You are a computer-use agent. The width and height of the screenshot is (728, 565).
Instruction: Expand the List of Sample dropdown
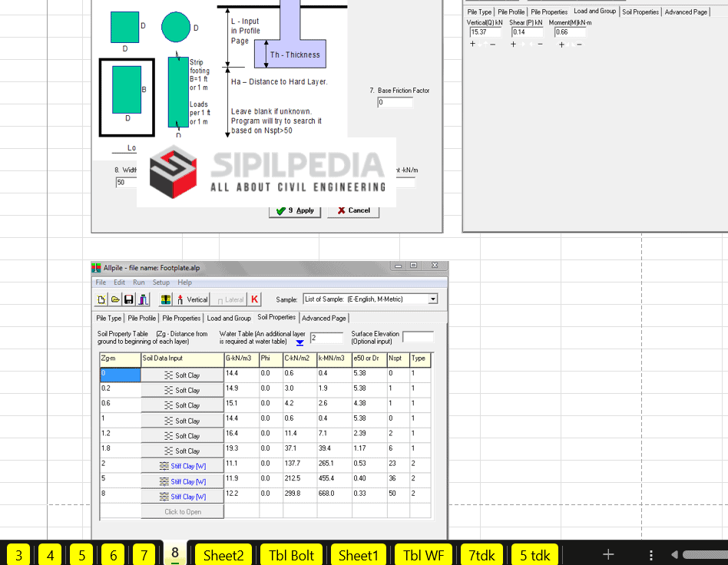(x=433, y=299)
